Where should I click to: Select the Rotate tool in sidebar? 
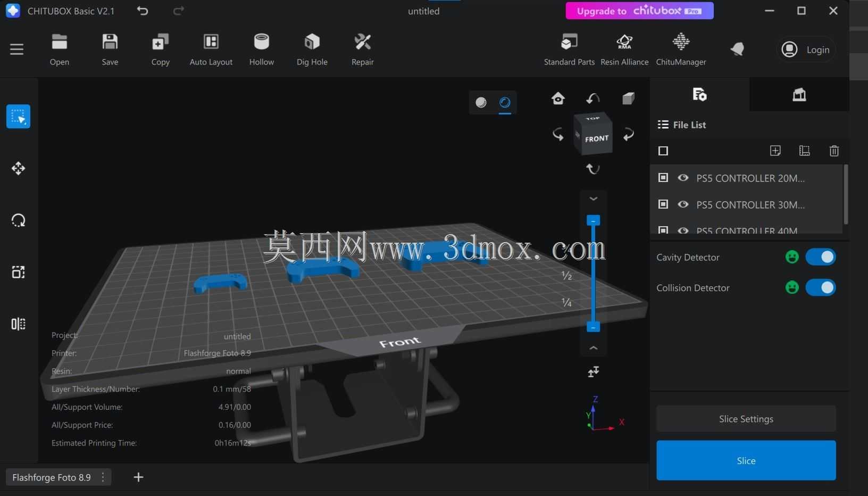18,220
